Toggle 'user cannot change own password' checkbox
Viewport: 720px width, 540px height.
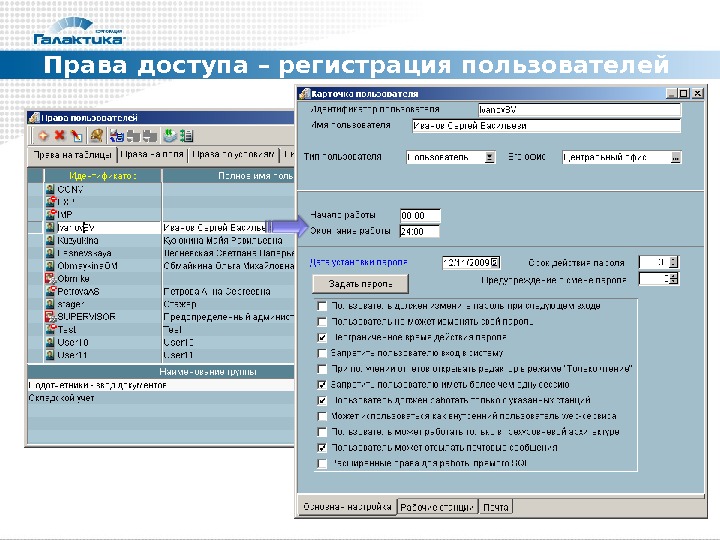pos(322,322)
